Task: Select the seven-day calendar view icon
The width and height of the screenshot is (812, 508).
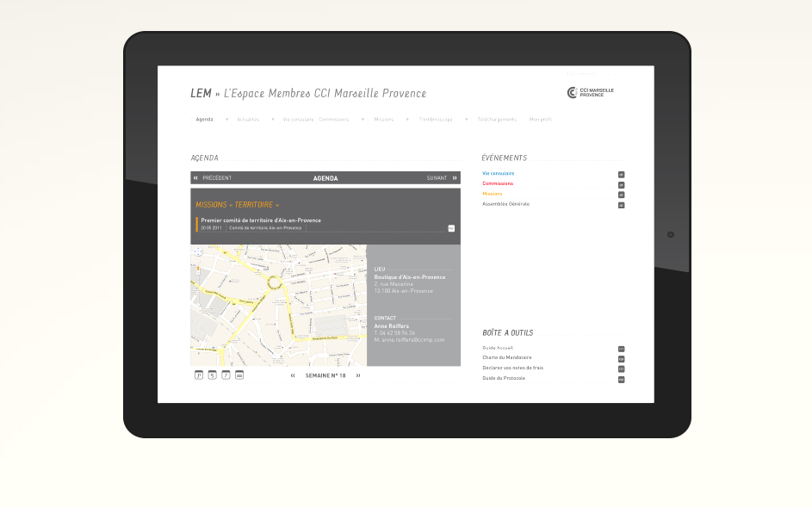Action: click(x=226, y=375)
